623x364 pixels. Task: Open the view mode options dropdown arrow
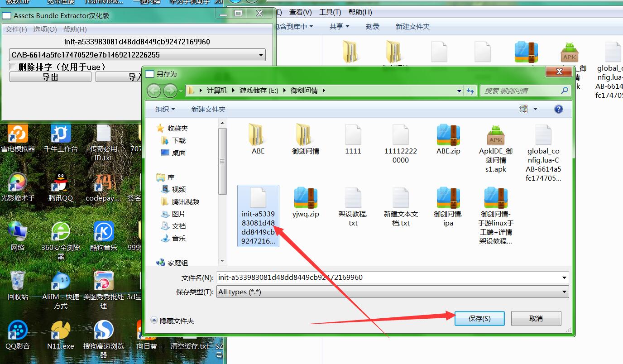click(x=535, y=109)
